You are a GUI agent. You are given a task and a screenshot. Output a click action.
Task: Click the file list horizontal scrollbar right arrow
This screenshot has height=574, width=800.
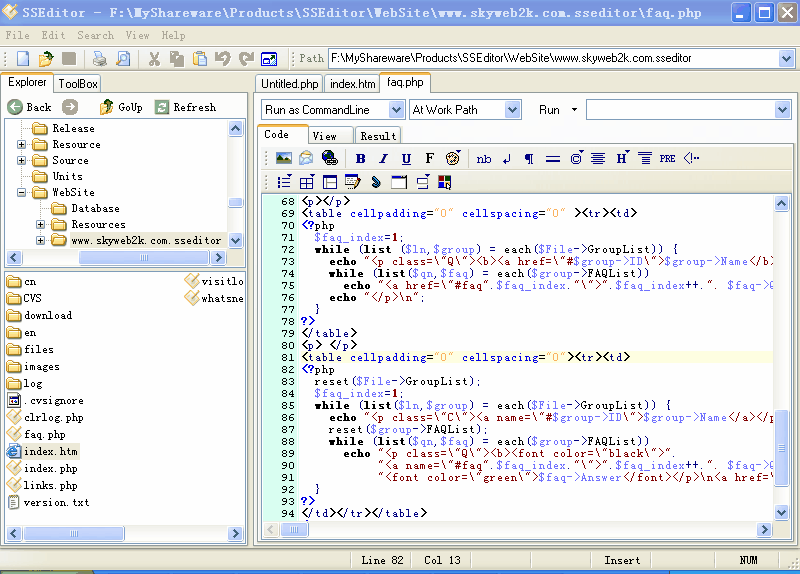(235, 534)
